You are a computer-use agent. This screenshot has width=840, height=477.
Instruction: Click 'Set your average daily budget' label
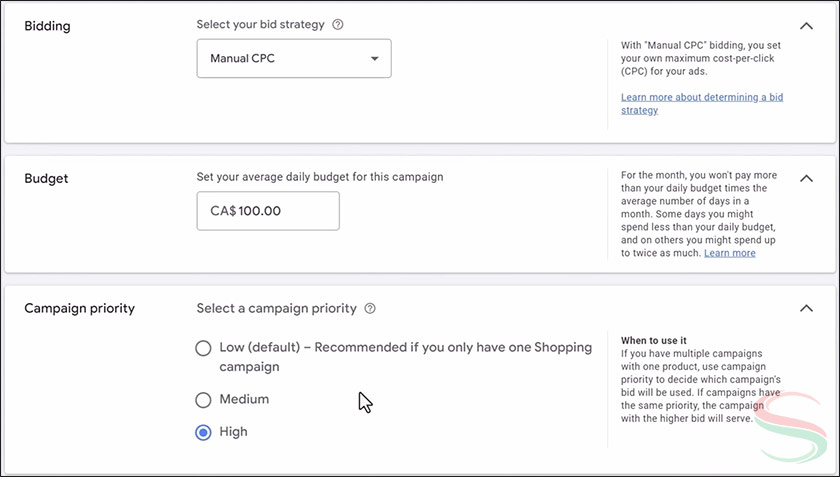pos(319,177)
